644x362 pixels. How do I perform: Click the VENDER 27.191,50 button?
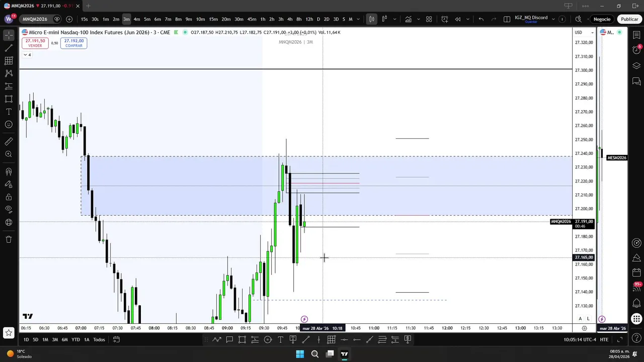tap(35, 43)
